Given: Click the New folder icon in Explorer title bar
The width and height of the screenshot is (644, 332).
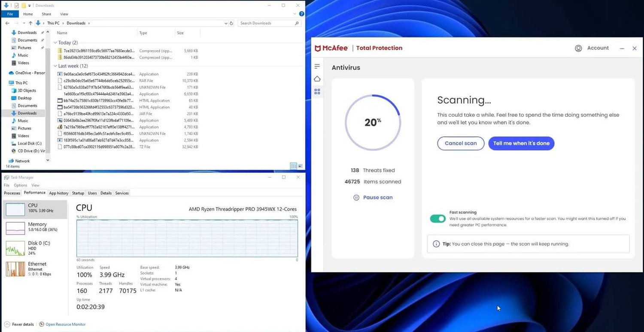Looking at the screenshot, I should (24, 6).
